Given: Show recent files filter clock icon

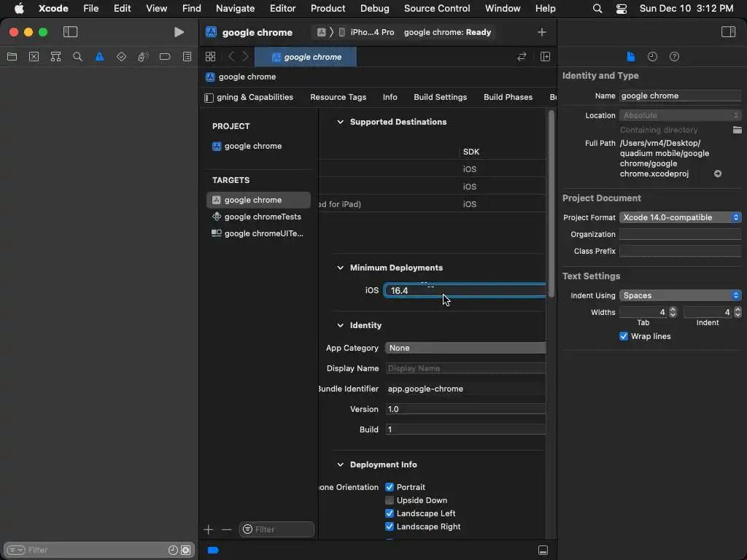Looking at the screenshot, I should (x=173, y=550).
